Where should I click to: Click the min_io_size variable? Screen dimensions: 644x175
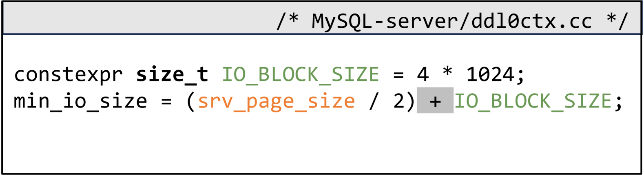[x=80, y=101]
